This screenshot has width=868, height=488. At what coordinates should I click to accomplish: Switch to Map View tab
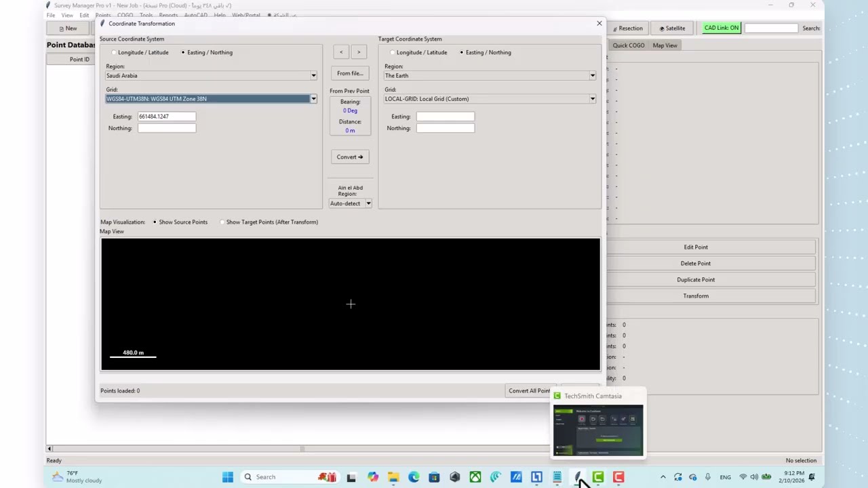pyautogui.click(x=665, y=45)
